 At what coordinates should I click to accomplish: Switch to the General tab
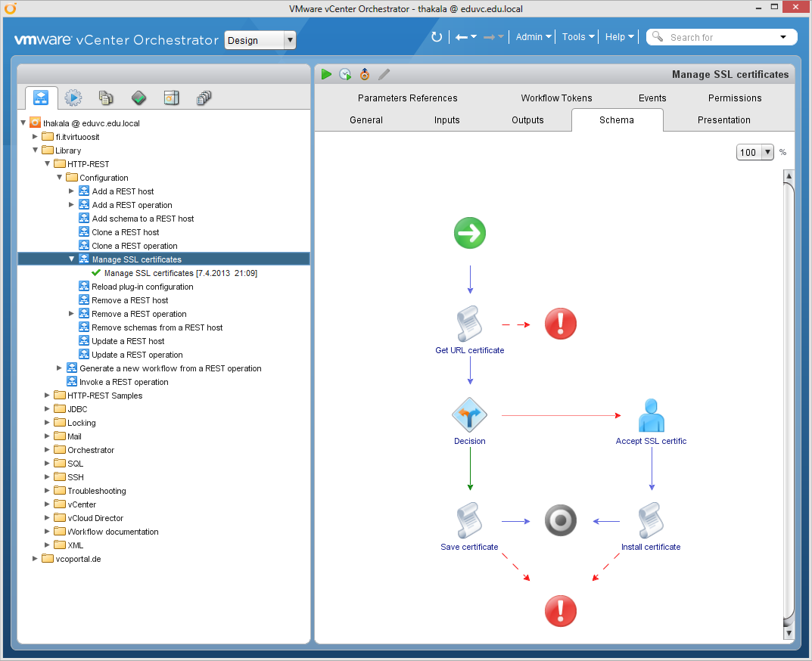click(366, 120)
